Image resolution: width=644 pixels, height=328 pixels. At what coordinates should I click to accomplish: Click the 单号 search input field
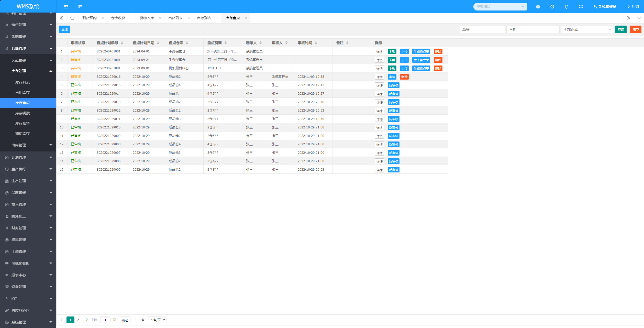coord(482,30)
